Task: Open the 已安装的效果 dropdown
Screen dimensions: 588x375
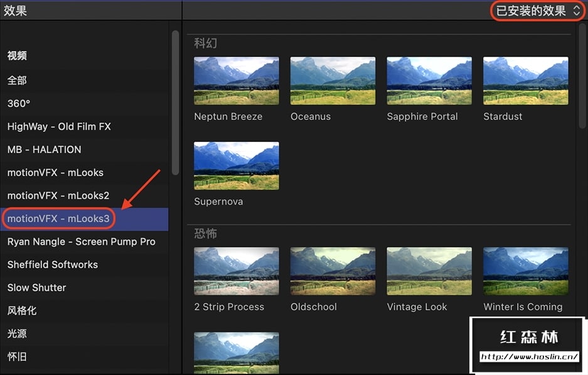Action: [538, 11]
